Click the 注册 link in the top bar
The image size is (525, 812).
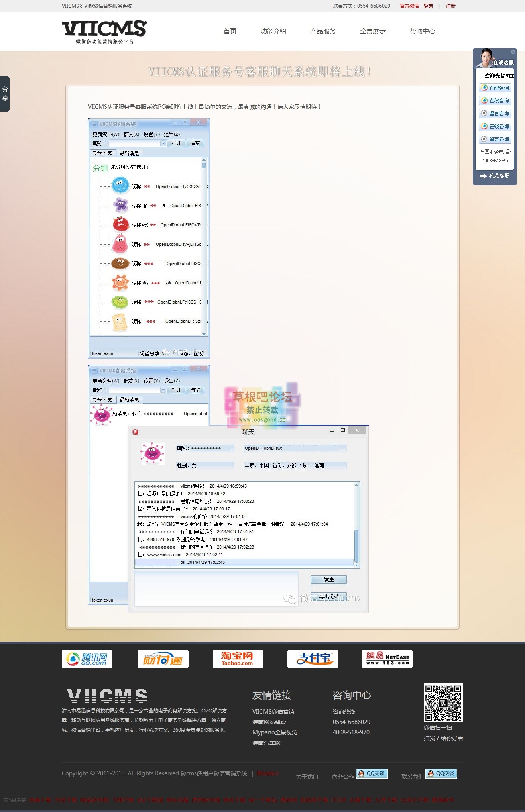450,6
